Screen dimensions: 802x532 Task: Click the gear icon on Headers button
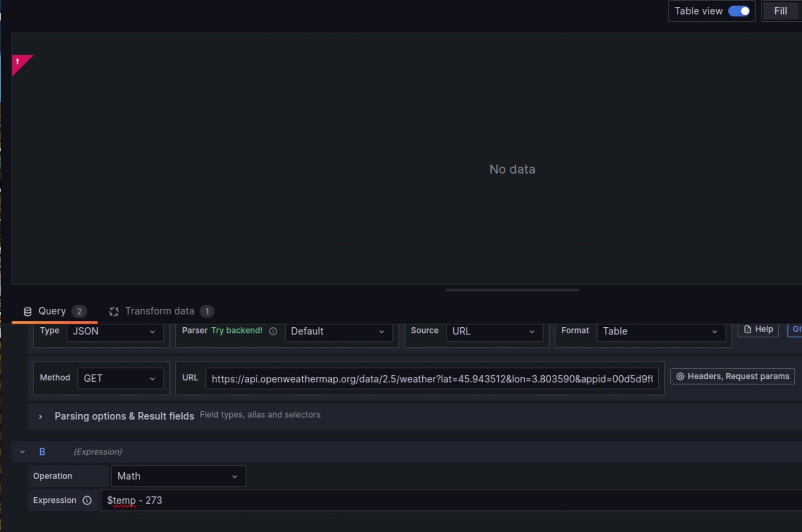click(680, 377)
